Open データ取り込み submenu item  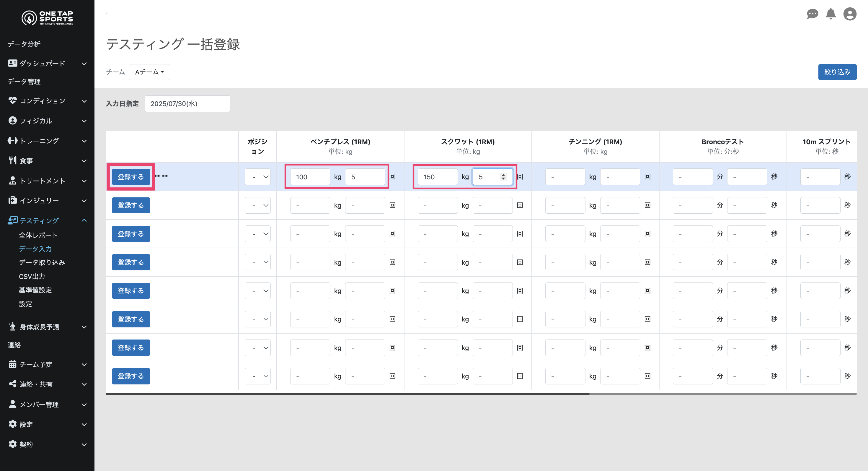click(x=42, y=262)
